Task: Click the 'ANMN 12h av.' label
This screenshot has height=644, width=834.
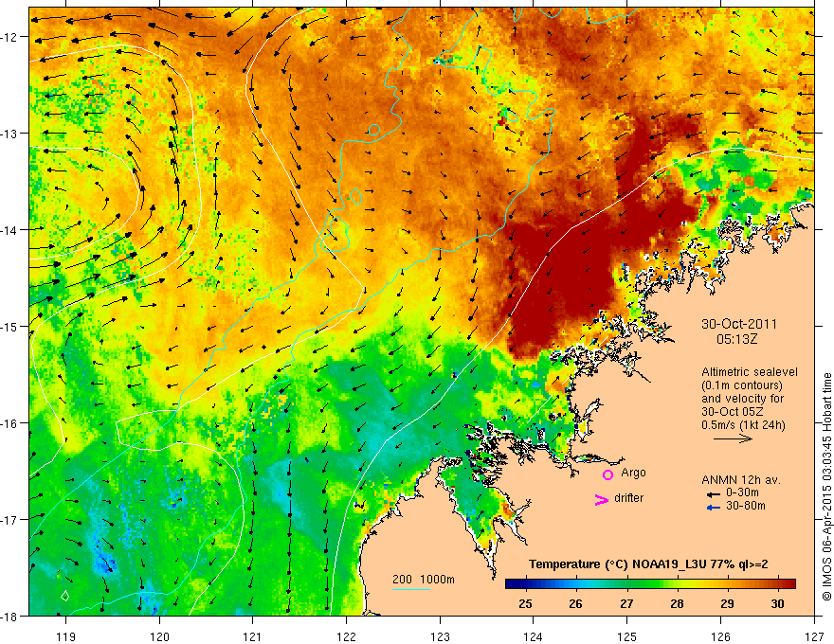Action: coord(741,480)
